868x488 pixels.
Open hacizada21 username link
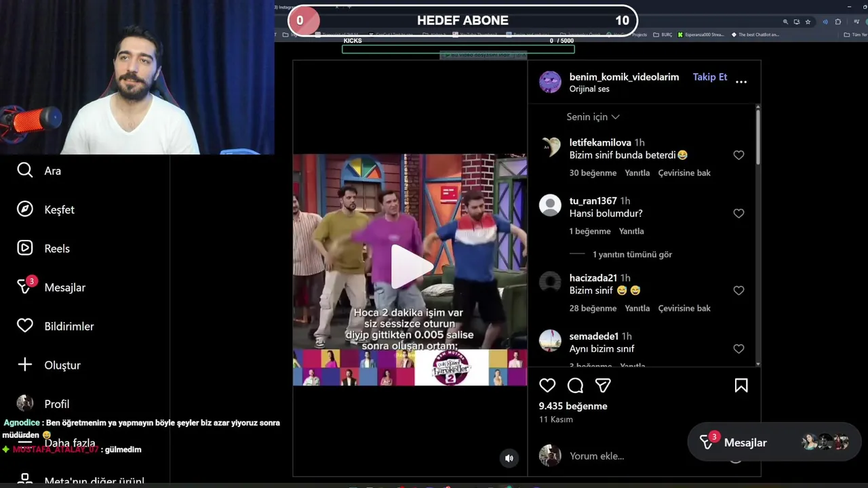tap(593, 278)
